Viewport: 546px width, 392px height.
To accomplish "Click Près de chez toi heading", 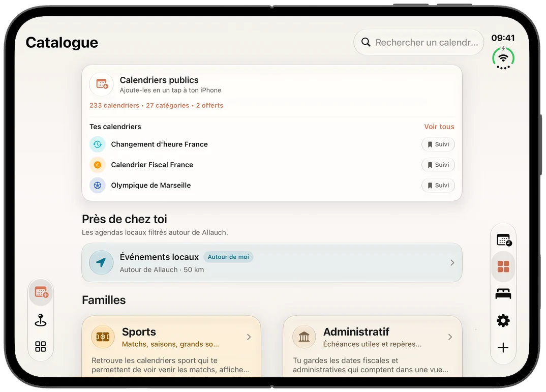I will pos(125,219).
